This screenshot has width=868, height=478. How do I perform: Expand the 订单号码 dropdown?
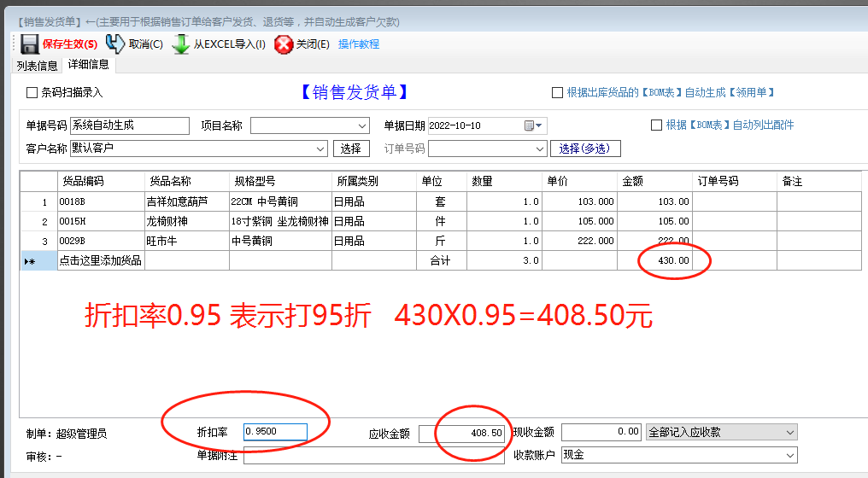point(540,149)
